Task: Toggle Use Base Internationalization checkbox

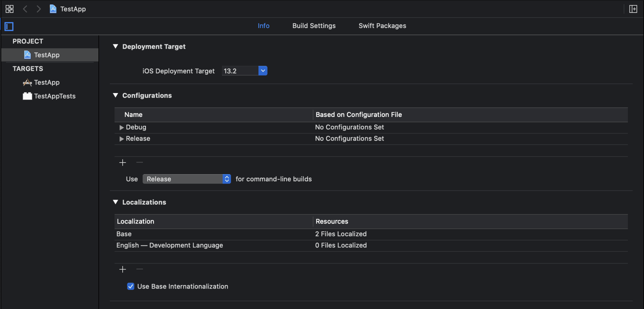Action: point(130,286)
